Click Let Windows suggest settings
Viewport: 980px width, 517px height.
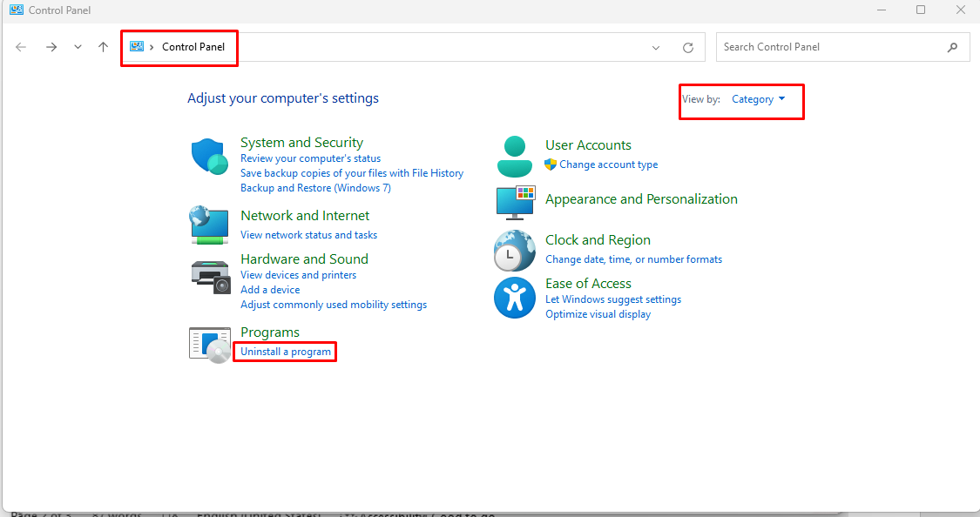click(613, 299)
